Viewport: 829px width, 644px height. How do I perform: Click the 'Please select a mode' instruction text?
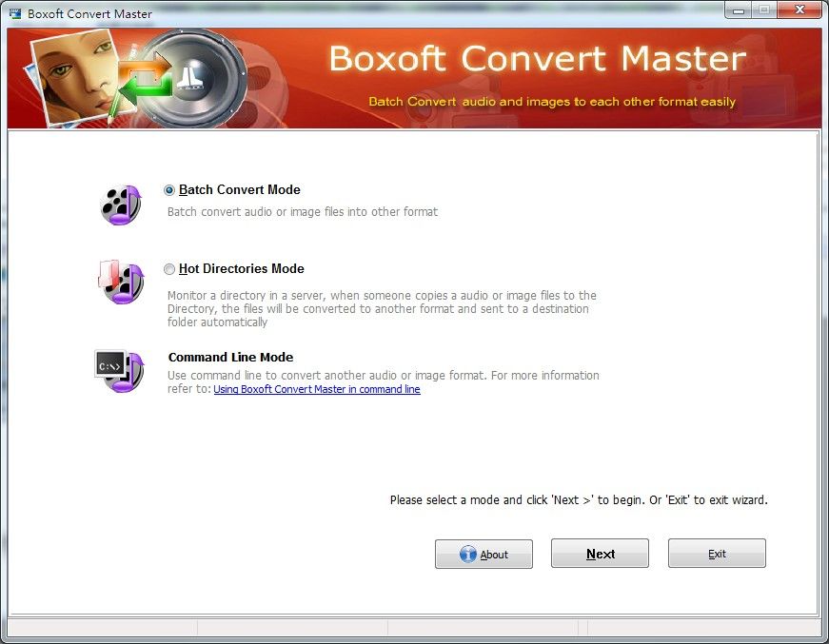[x=579, y=500]
